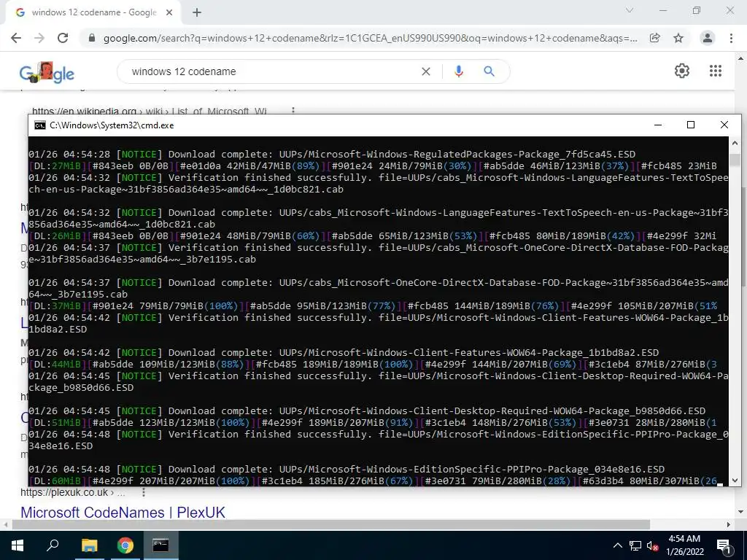The image size is (747, 560).
Task: Open options for the Wikipedia result
Action: (x=293, y=111)
